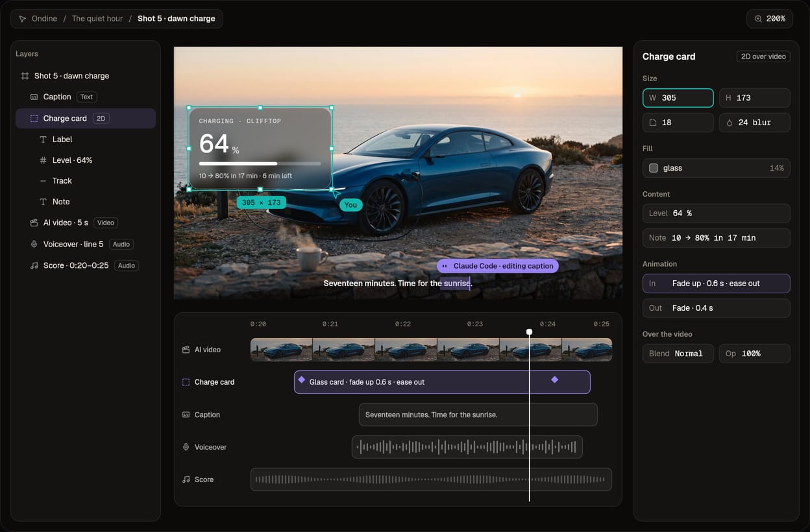Open the Blend mode Normal field
The height and width of the screenshot is (532, 810).
(x=678, y=354)
